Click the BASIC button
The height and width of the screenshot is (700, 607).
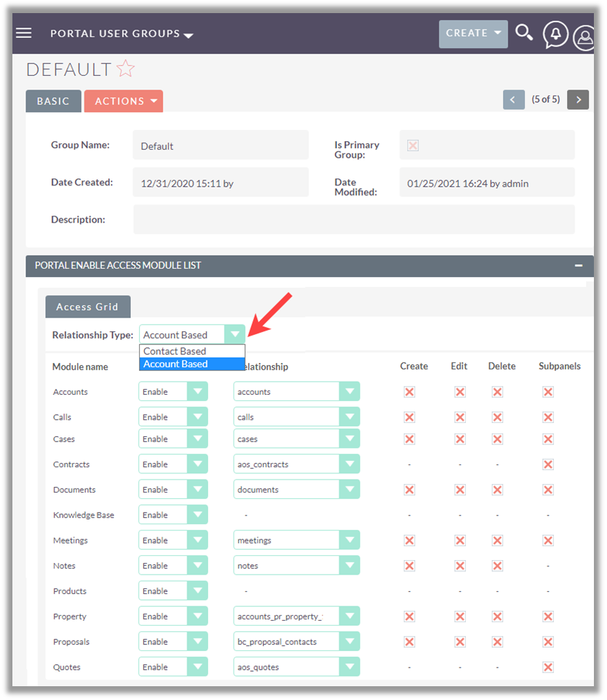tap(53, 101)
